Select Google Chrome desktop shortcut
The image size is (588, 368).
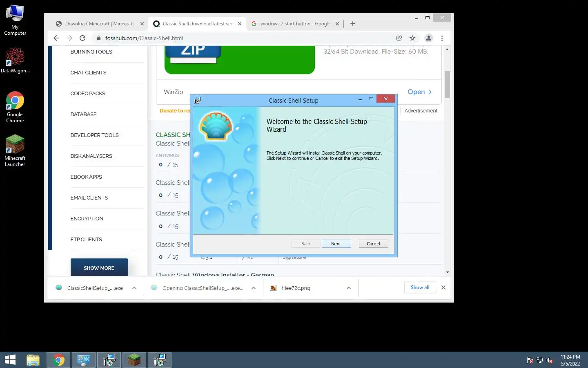15,107
